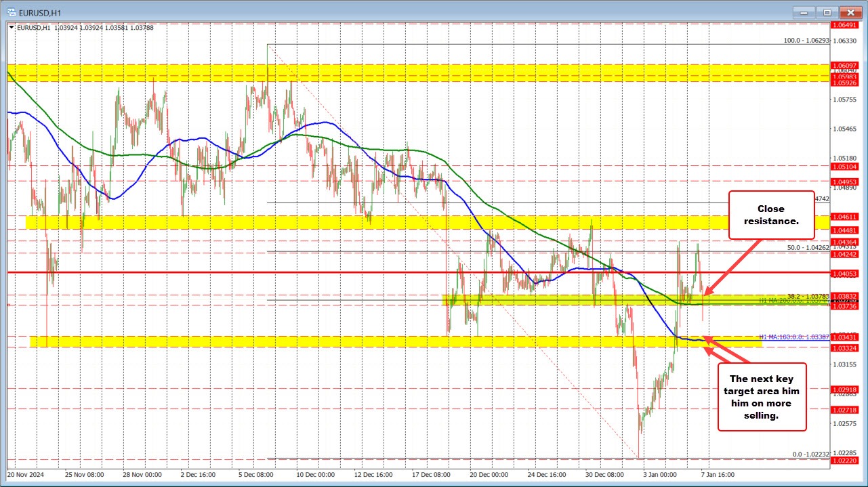Screen dimensions: 868x487
Task: Click the 1.05465 price scale value
Action: (x=846, y=128)
